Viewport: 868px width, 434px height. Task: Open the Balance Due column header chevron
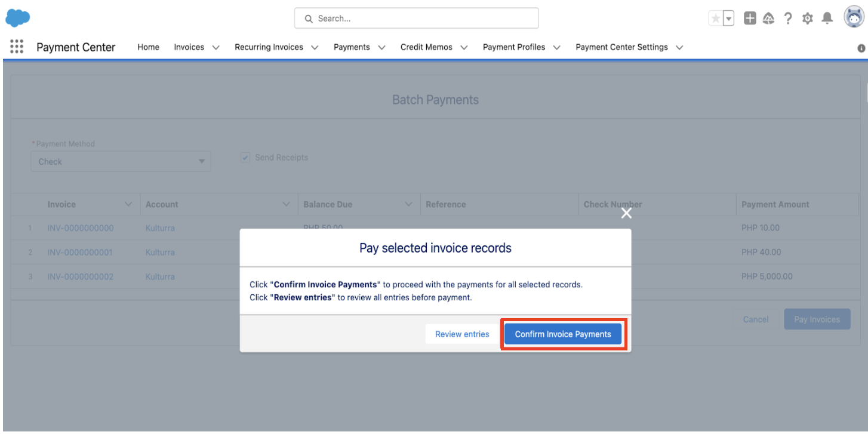[408, 204]
